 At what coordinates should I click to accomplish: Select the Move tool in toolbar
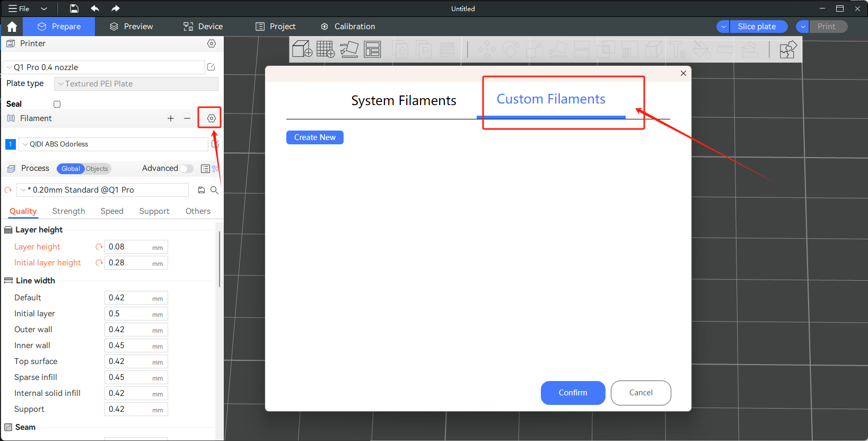pyautogui.click(x=487, y=49)
